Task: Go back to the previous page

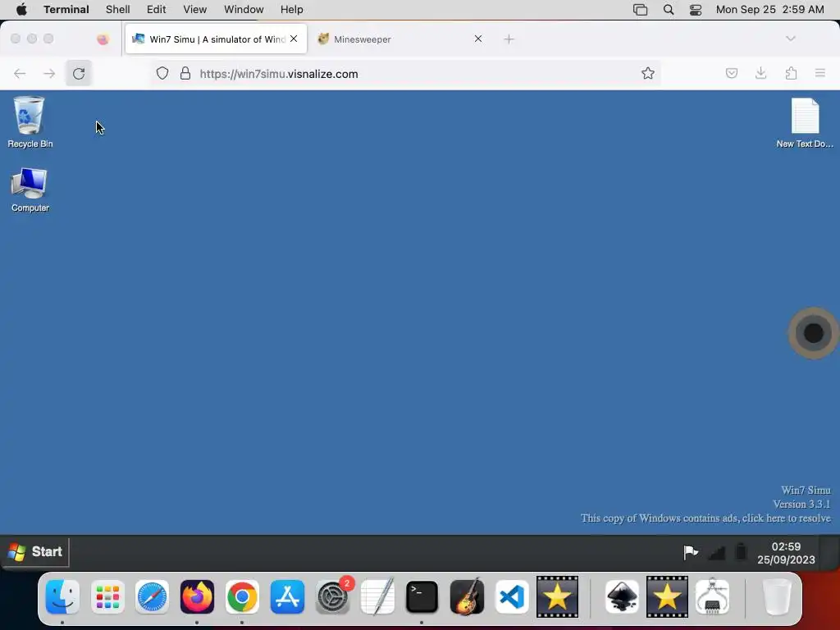Action: [x=20, y=73]
